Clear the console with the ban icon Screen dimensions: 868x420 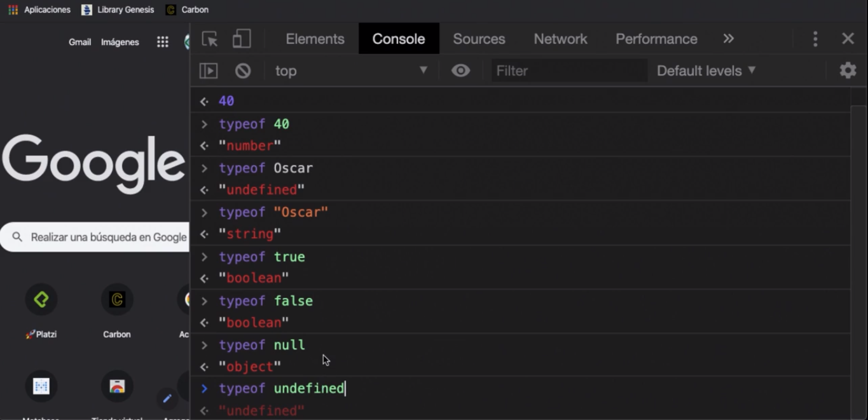pyautogui.click(x=243, y=71)
